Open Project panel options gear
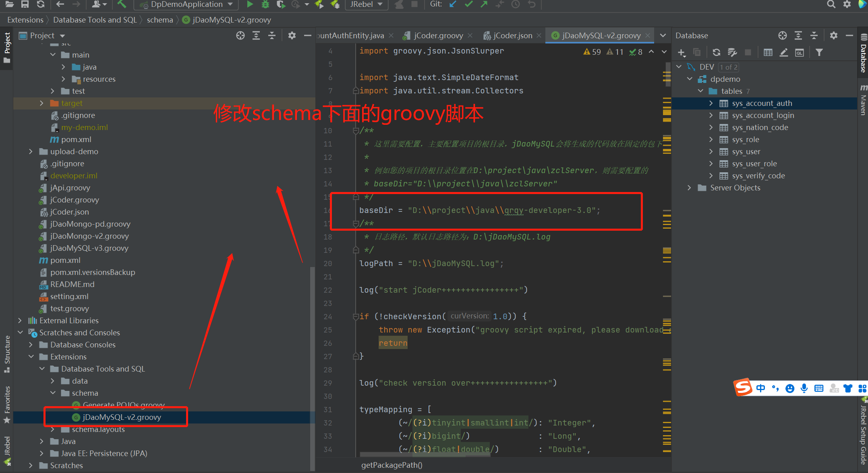Screen dimensions: 868x473 pyautogui.click(x=292, y=35)
